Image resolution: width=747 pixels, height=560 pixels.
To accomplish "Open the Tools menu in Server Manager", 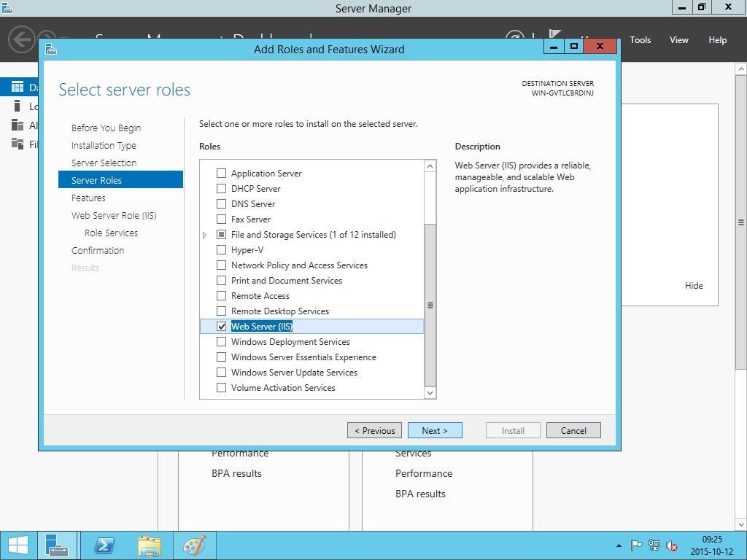I will point(640,40).
